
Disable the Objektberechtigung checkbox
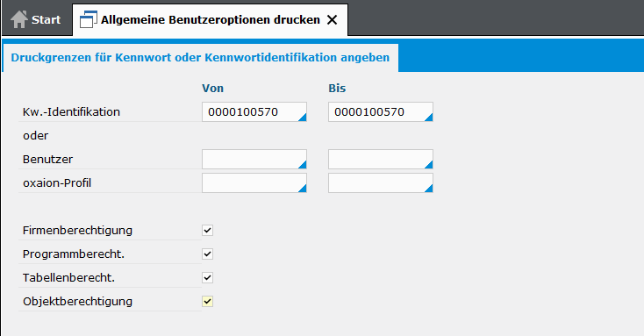(207, 302)
